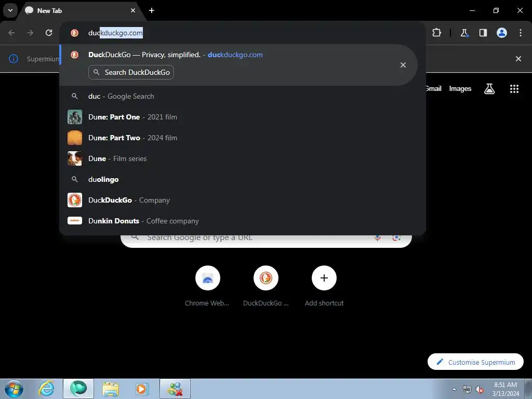Viewport: 532px width, 399px height.
Task: Open the Gmail link
Action: [434, 88]
